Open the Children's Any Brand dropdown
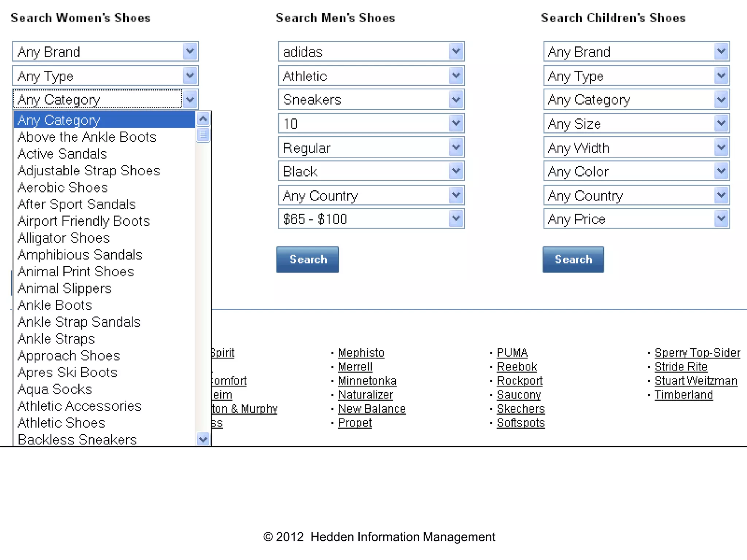The height and width of the screenshot is (560, 747). (x=636, y=52)
